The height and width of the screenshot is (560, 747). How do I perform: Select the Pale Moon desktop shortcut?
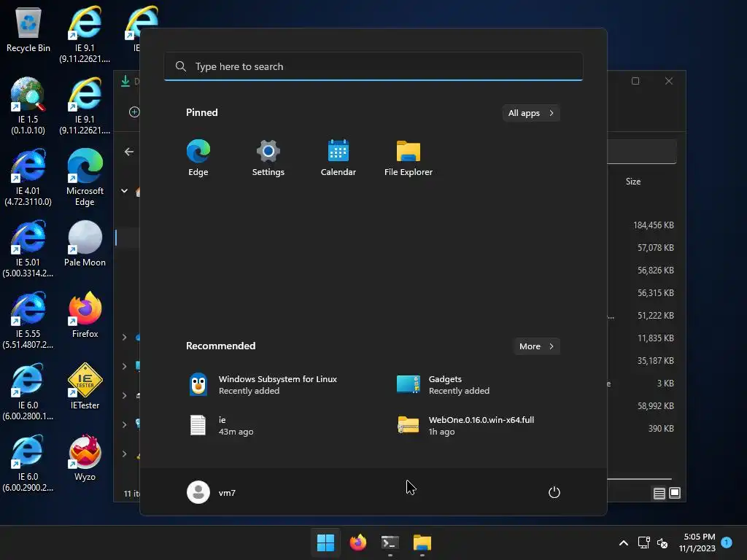tap(85, 244)
